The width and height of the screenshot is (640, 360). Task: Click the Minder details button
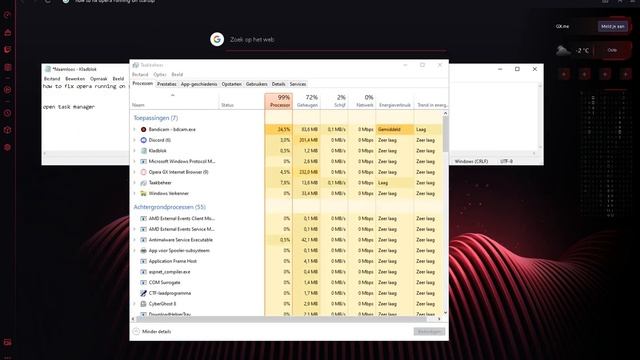pyautogui.click(x=152, y=331)
